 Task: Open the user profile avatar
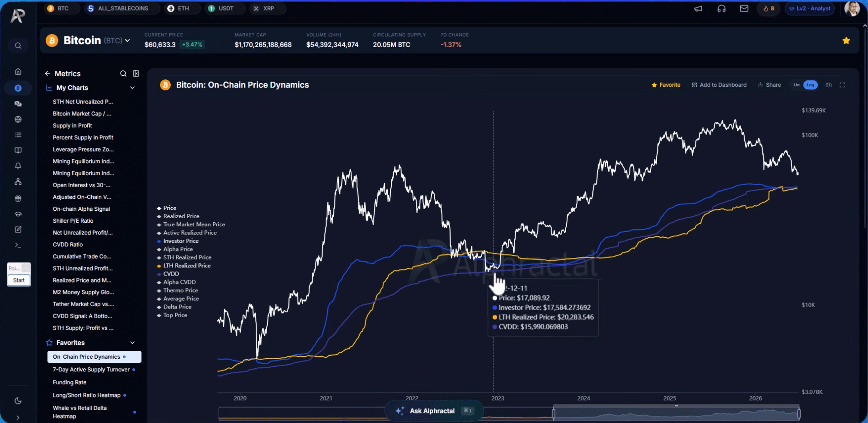(852, 9)
